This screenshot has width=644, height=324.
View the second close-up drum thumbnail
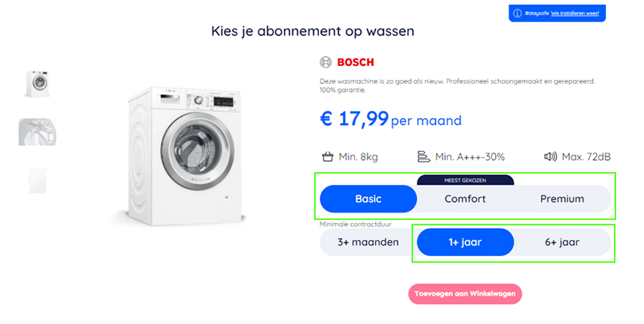37,132
